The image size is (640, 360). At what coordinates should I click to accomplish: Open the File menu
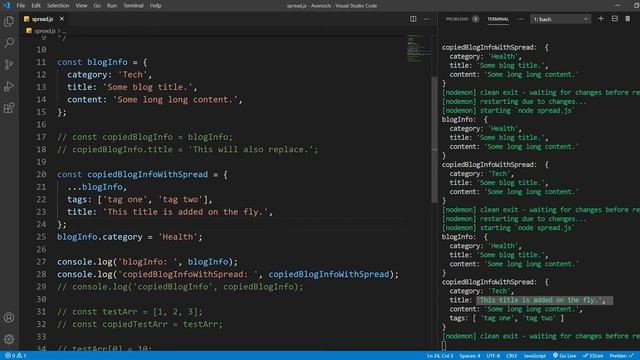(21, 5)
